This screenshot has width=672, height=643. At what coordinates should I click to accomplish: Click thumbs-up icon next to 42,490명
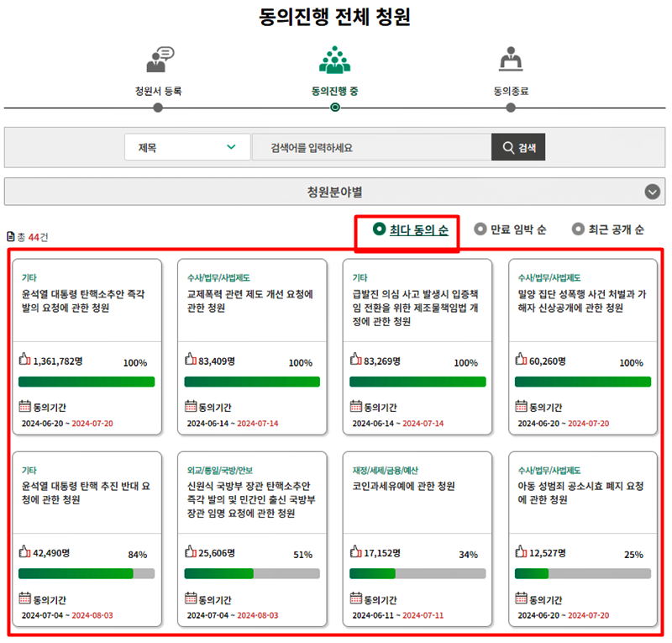25,551
